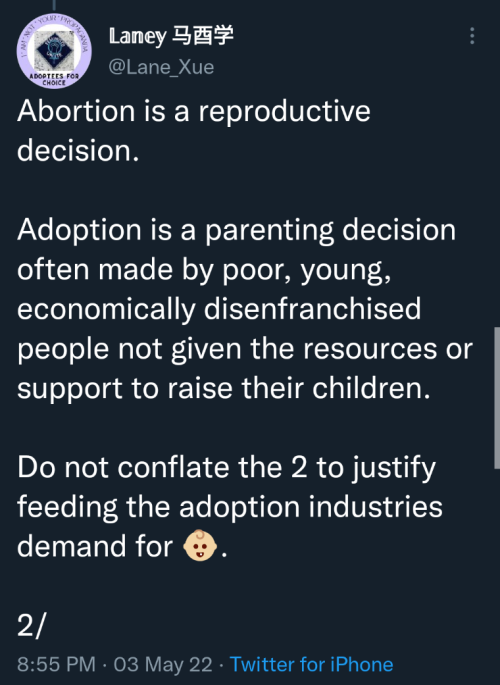Click the Chinese characters 马酉学 in the name
The height and width of the screenshot is (685, 500).
(x=202, y=35)
